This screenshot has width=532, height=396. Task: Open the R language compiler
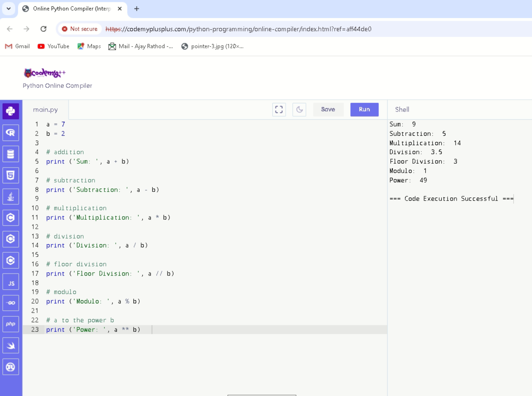point(11,132)
